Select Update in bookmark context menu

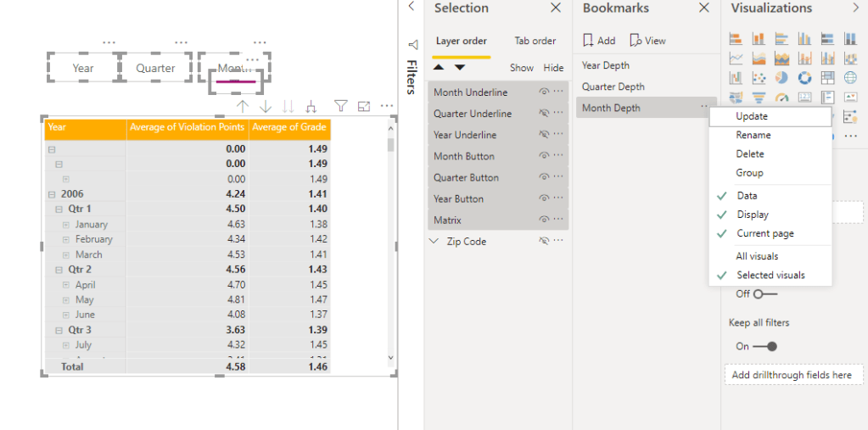point(752,117)
